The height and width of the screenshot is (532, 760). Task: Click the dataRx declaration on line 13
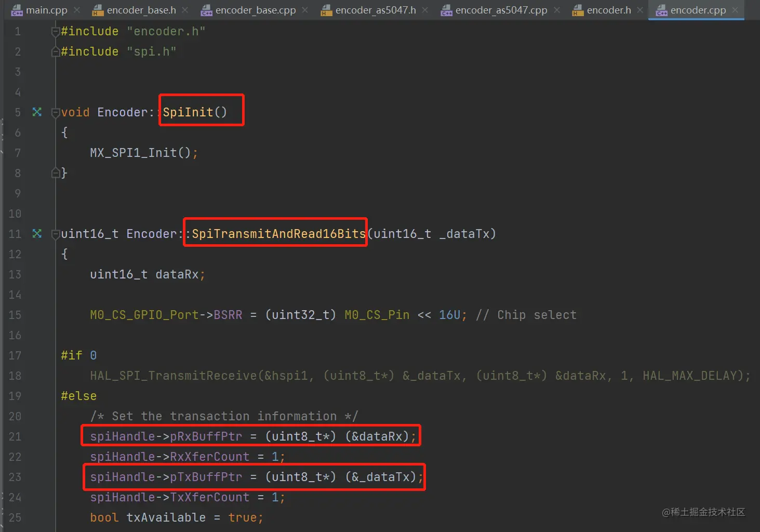point(177,274)
